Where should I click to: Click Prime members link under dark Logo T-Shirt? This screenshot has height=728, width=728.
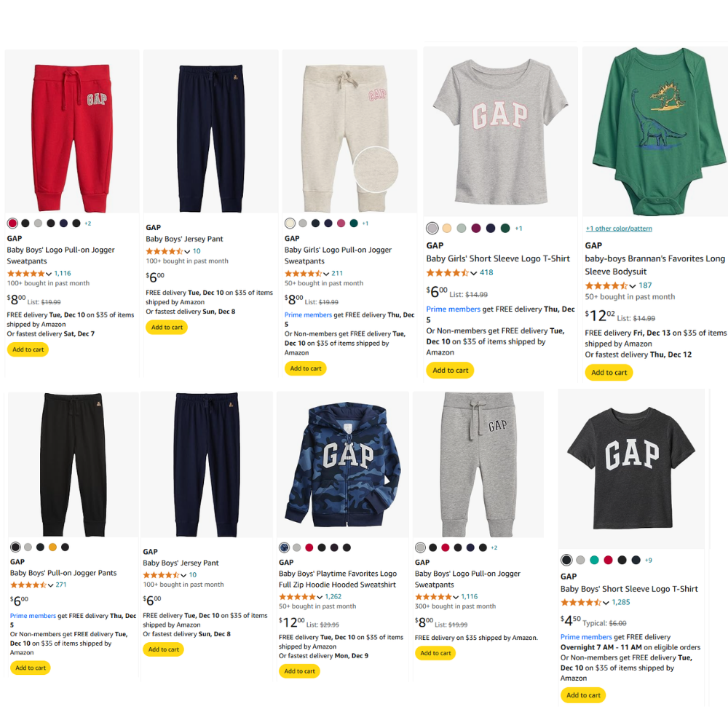(x=586, y=637)
